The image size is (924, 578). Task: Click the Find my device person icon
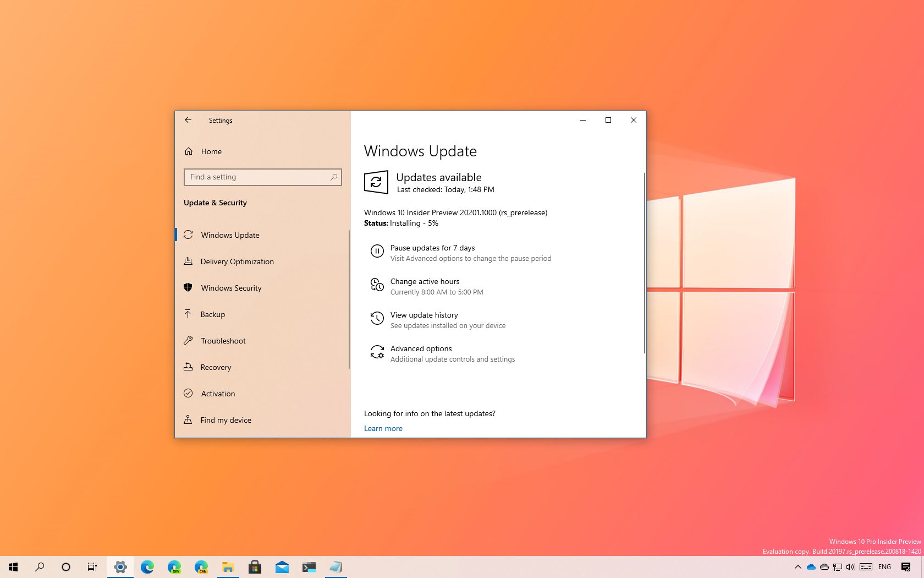tap(188, 420)
